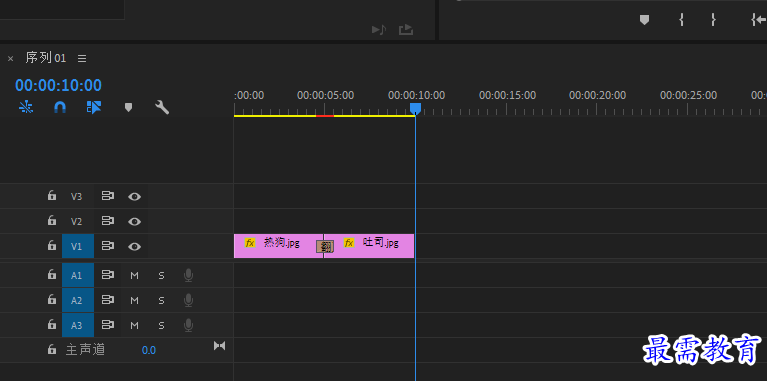767x381 pixels.
Task: Mute audio track A1
Action: (x=135, y=276)
